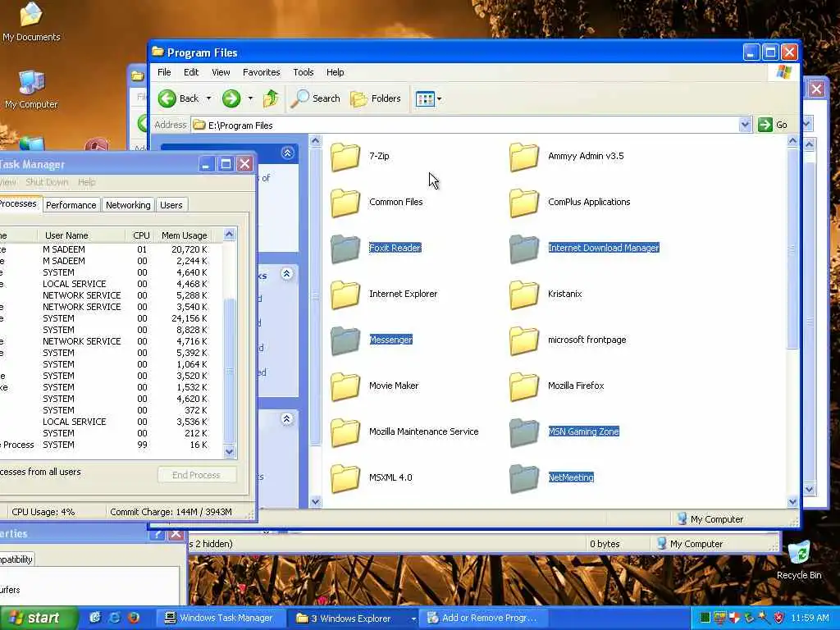Select the Messenger folder icon

345,340
